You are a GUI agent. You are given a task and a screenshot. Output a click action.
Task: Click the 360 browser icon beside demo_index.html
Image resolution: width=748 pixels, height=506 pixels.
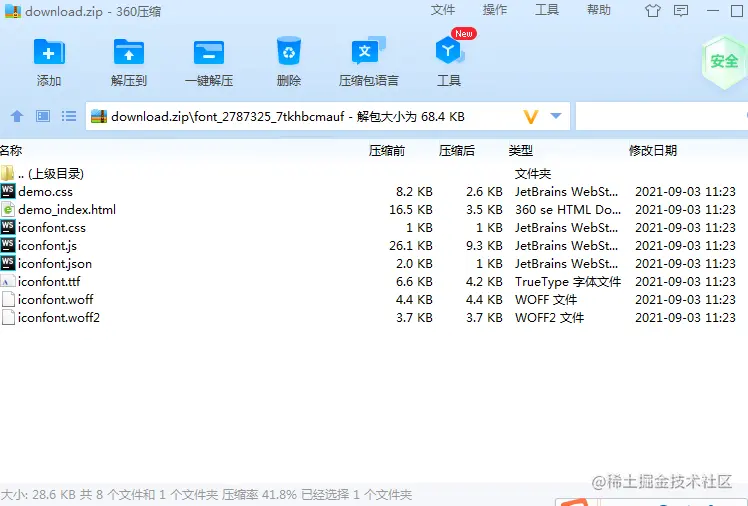[8, 209]
